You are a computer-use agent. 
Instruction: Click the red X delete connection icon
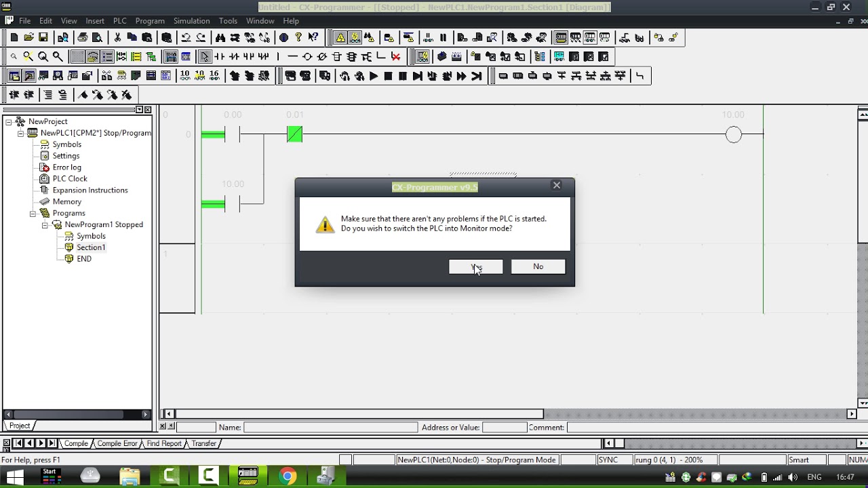(396, 57)
